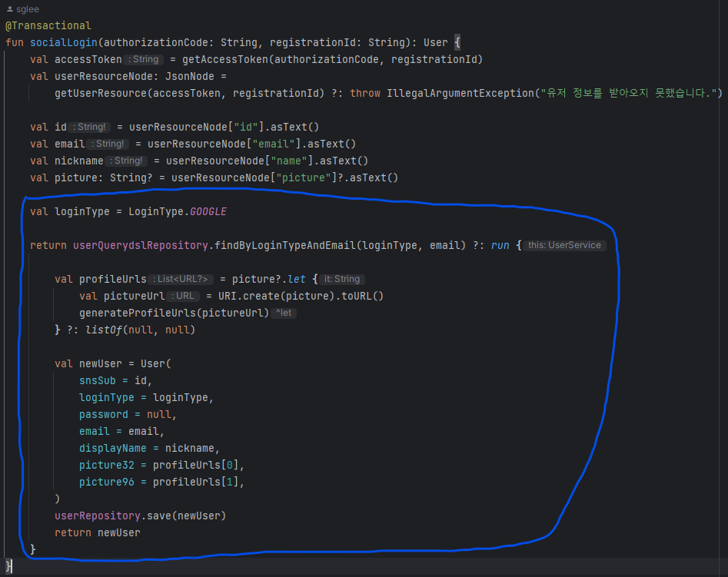
Task: Click the save(newUser) method call
Action: coord(186,516)
